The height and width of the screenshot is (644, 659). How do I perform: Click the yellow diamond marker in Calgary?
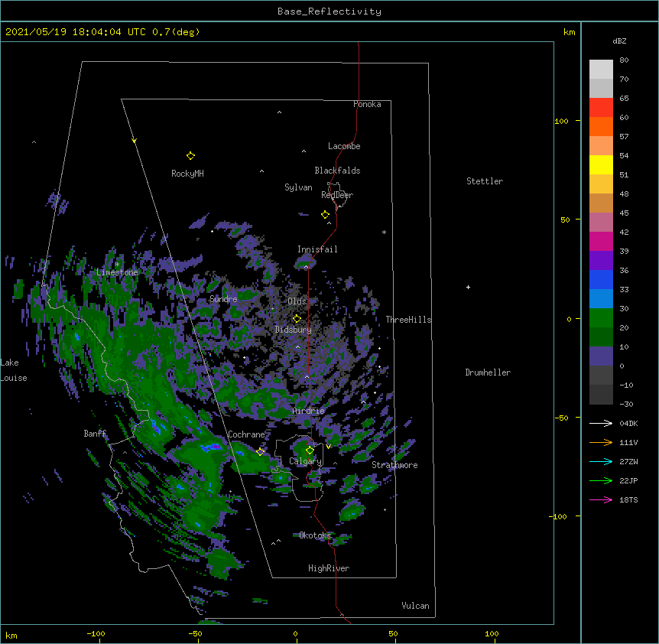pos(310,450)
